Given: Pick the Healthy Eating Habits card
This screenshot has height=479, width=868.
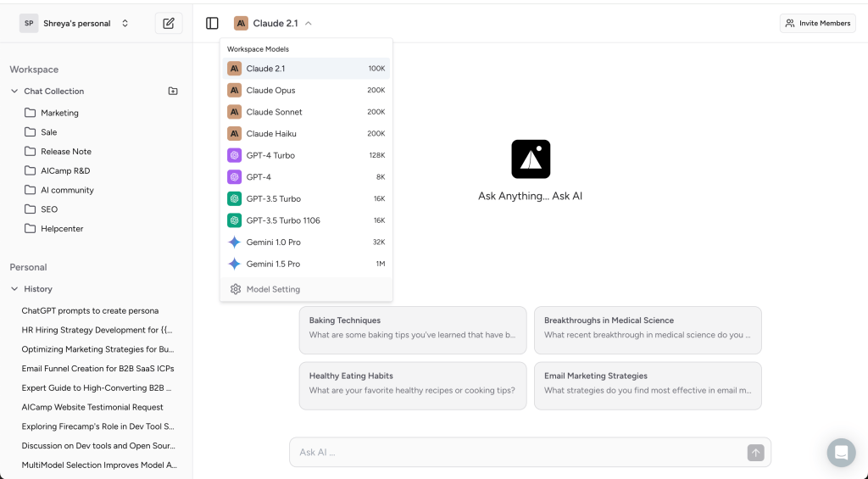Looking at the screenshot, I should 413,386.
